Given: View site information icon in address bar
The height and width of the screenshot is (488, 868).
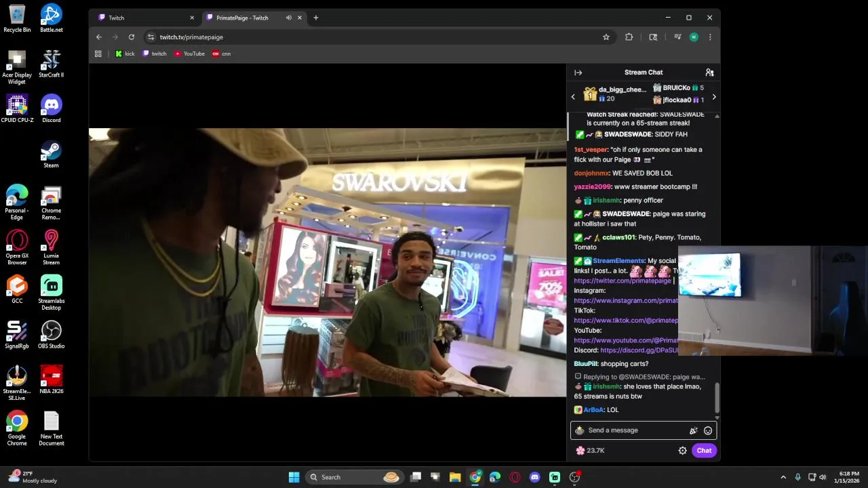Looking at the screenshot, I should tap(151, 37).
